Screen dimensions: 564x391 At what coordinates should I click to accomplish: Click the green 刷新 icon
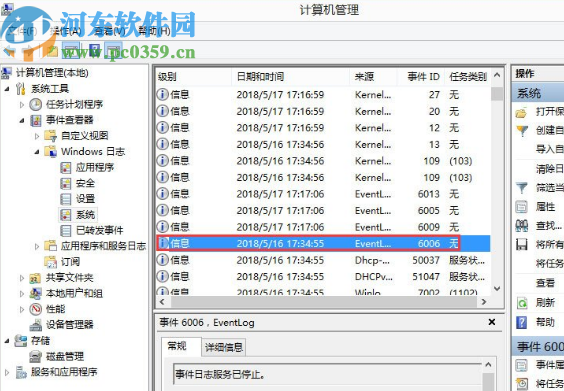[x=522, y=303]
